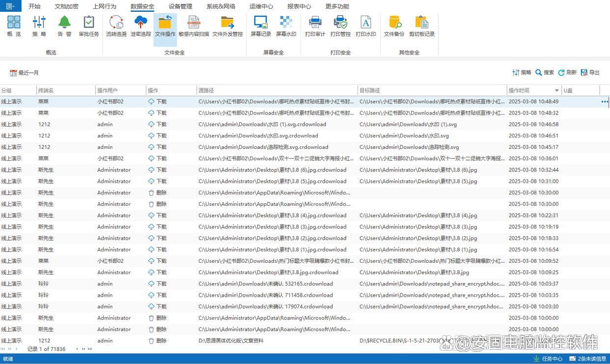The image size is (610, 364).
Task: Switch to the 设备管理 tab
Action: coord(180,6)
